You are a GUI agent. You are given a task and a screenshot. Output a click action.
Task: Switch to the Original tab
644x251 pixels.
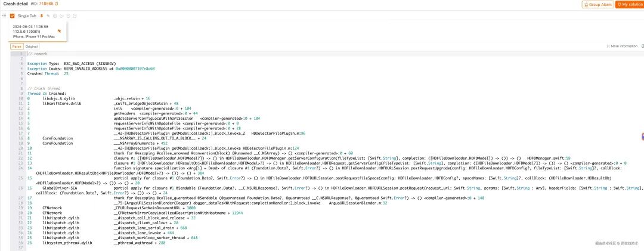(32, 47)
